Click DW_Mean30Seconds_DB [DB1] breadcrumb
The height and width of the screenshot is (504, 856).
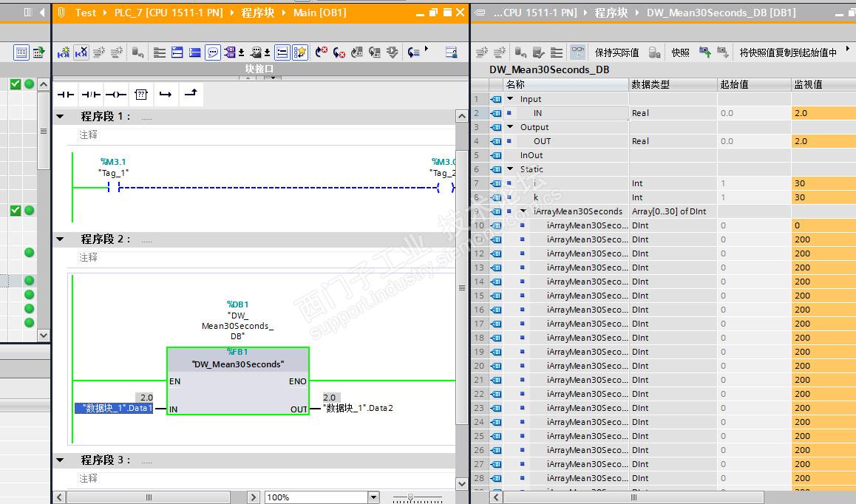(721, 13)
